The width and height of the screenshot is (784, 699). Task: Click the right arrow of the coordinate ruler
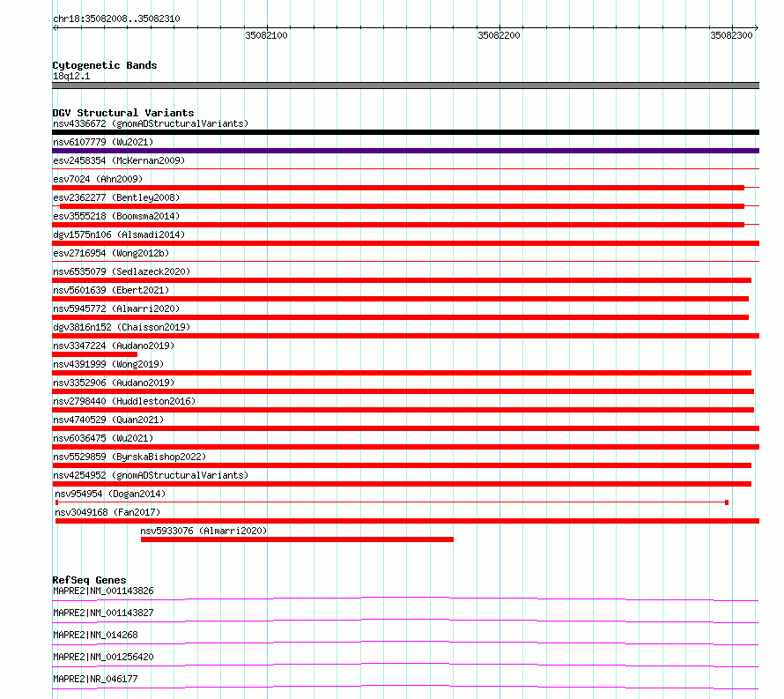pyautogui.click(x=756, y=27)
